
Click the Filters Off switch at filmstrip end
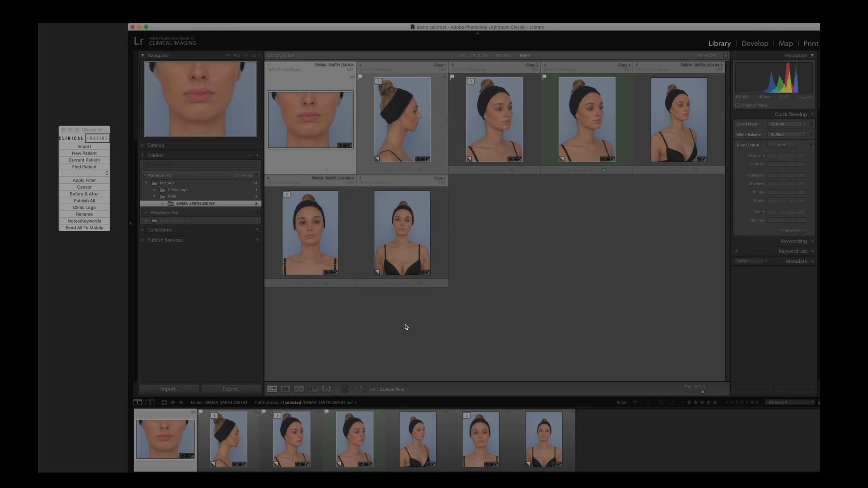tap(819, 402)
